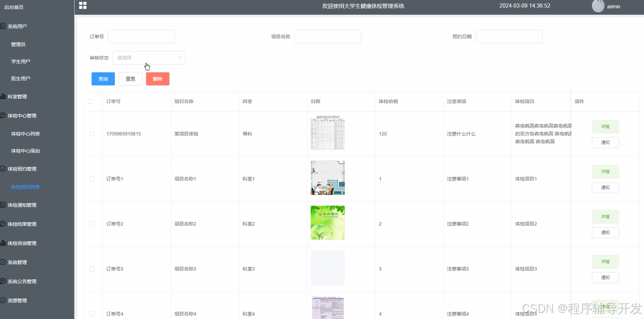
Task: Click the grid menu icon in header
Action: [x=83, y=5]
